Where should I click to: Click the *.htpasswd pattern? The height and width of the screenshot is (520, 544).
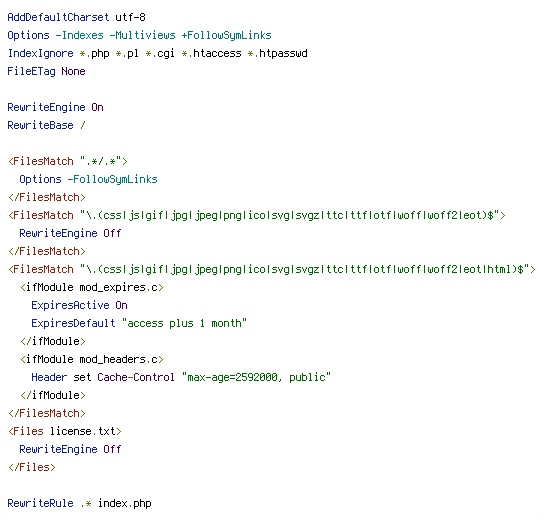point(278,53)
